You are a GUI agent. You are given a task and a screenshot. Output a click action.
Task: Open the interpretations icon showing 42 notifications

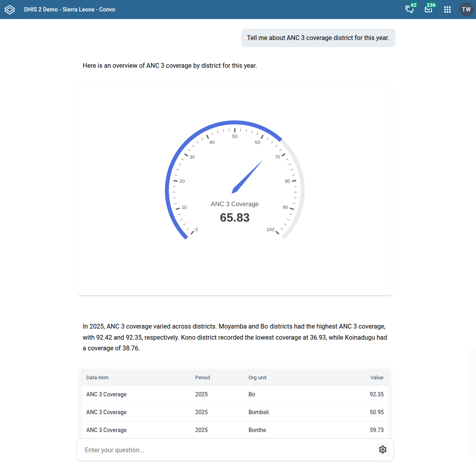coord(409,10)
